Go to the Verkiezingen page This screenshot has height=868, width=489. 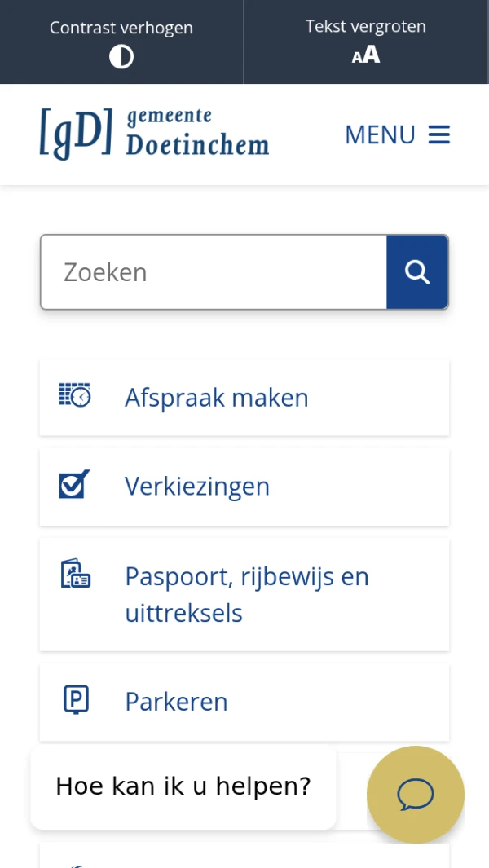click(x=197, y=487)
